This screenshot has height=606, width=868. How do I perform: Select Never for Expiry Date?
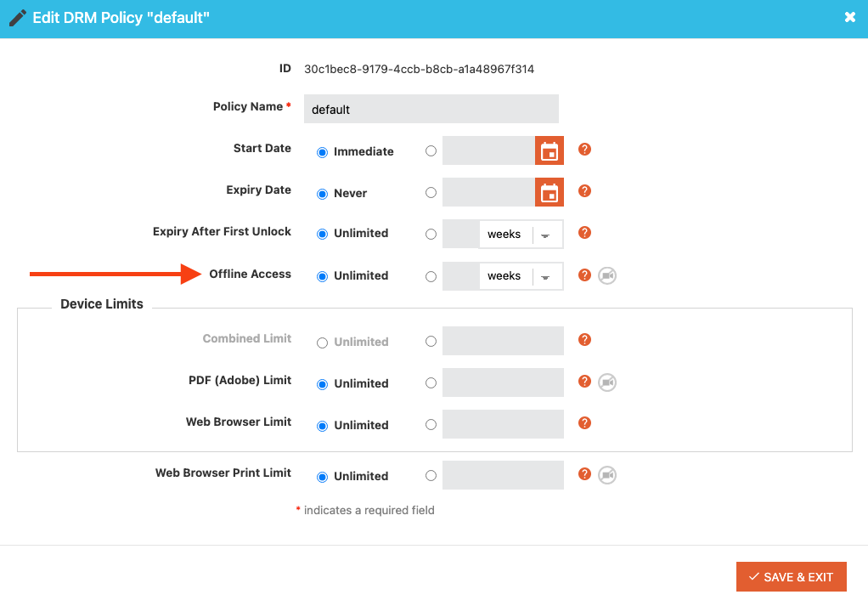[x=322, y=194]
